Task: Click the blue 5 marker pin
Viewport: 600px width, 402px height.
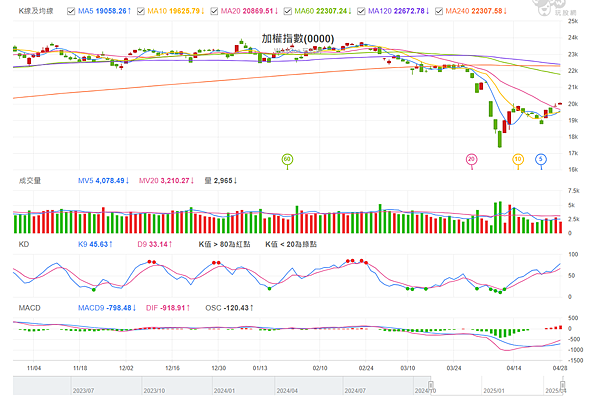Action: click(x=541, y=160)
